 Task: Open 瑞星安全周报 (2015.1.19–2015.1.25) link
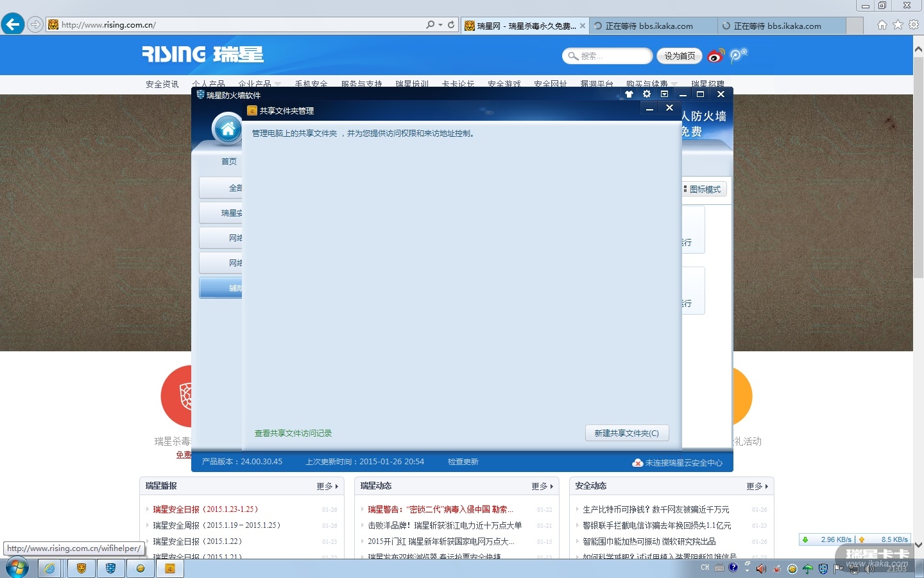217,525
